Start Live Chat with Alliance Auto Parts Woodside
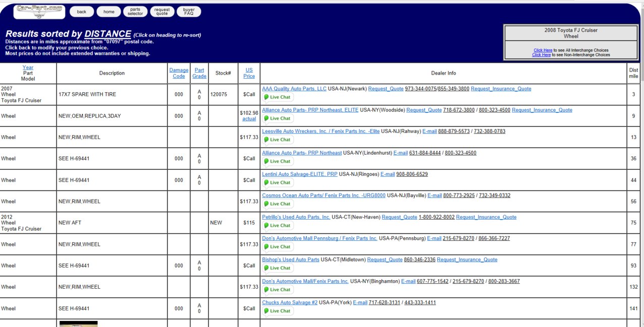The image size is (644, 327). point(278,118)
